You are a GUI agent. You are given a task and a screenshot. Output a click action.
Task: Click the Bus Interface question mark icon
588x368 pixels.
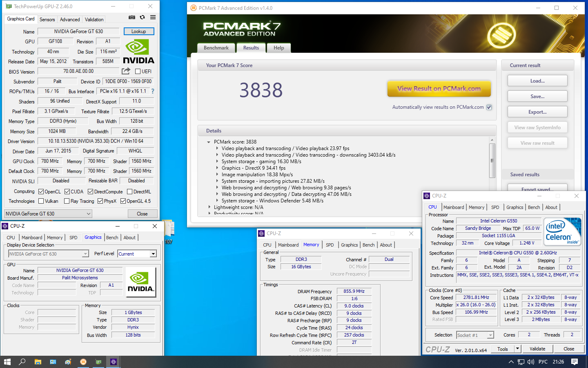pyautogui.click(x=153, y=91)
